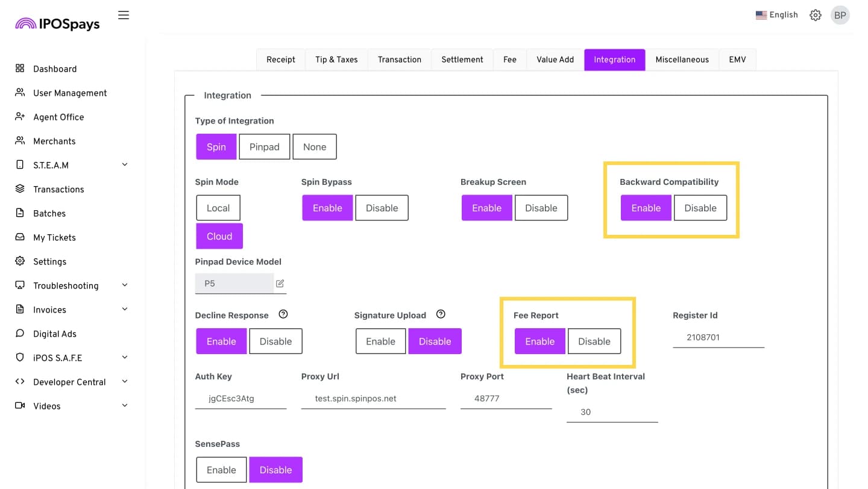Click the My Tickets inbox icon

tap(20, 237)
